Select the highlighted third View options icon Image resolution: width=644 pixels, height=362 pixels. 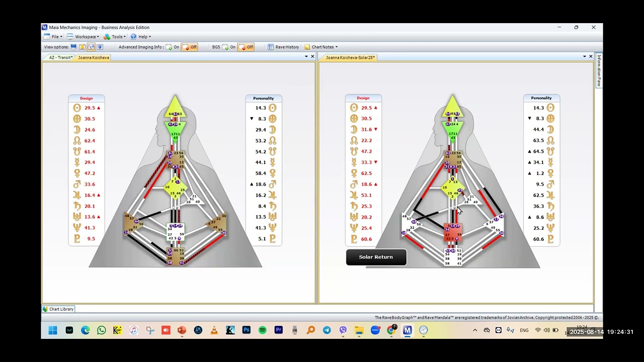(x=91, y=47)
